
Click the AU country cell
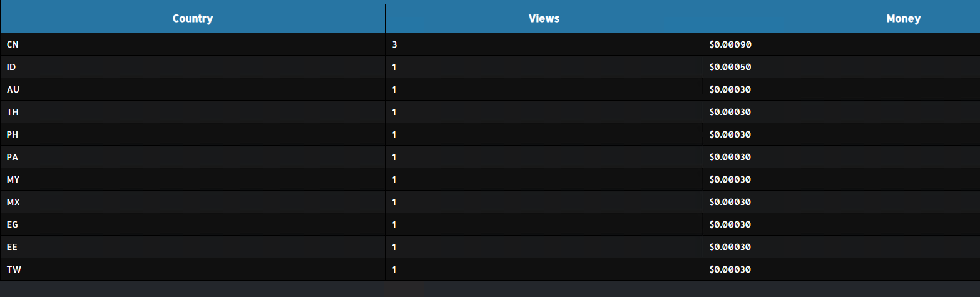click(x=13, y=89)
